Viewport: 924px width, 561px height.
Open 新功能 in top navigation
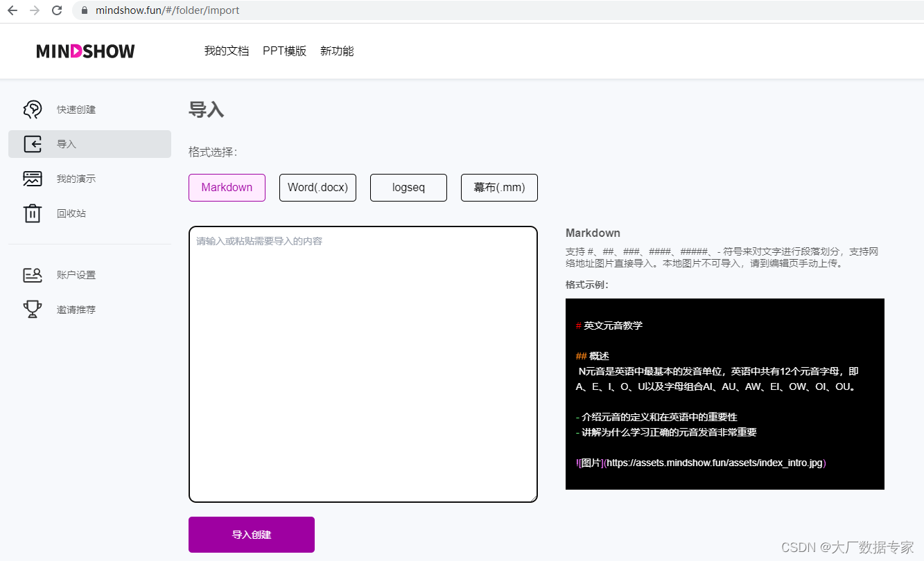click(x=337, y=51)
